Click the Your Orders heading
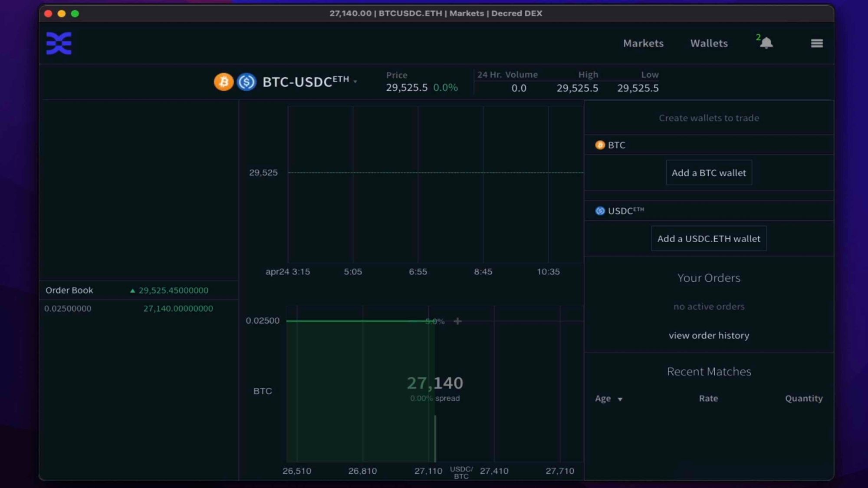Screen dimensions: 868x488 [709, 278]
